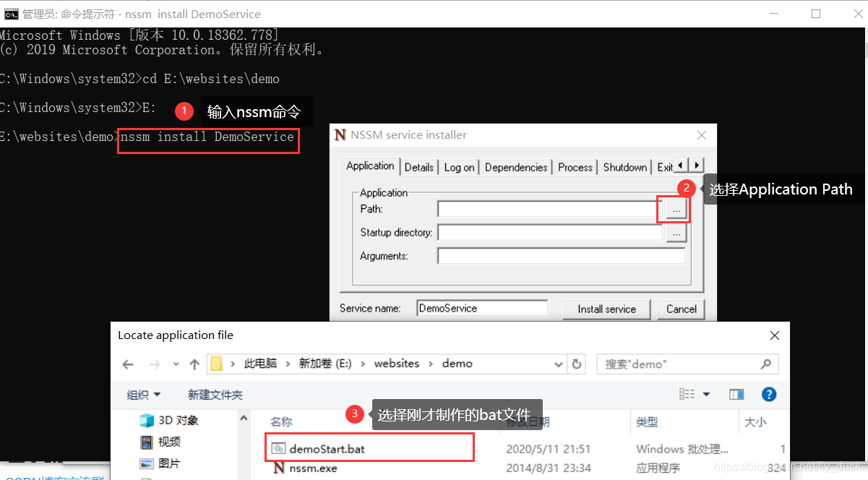Expand the view options dropdown arrow
This screenshot has height=480, width=868.
click(706, 395)
